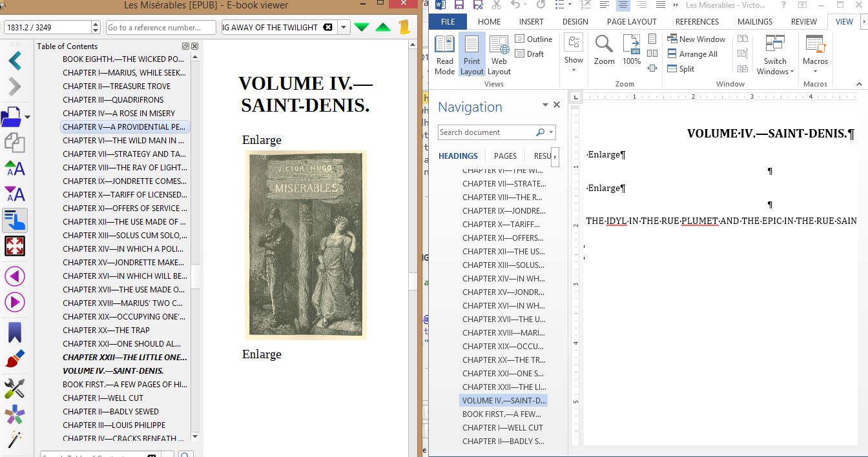
Task: Go back in e-book viewer history
Action: (x=15, y=61)
